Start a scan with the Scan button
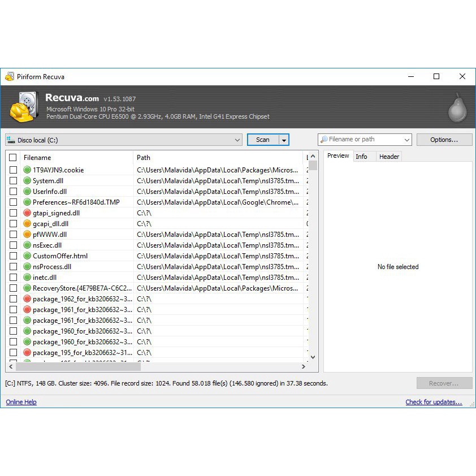Image resolution: width=476 pixels, height=476 pixels. click(263, 140)
